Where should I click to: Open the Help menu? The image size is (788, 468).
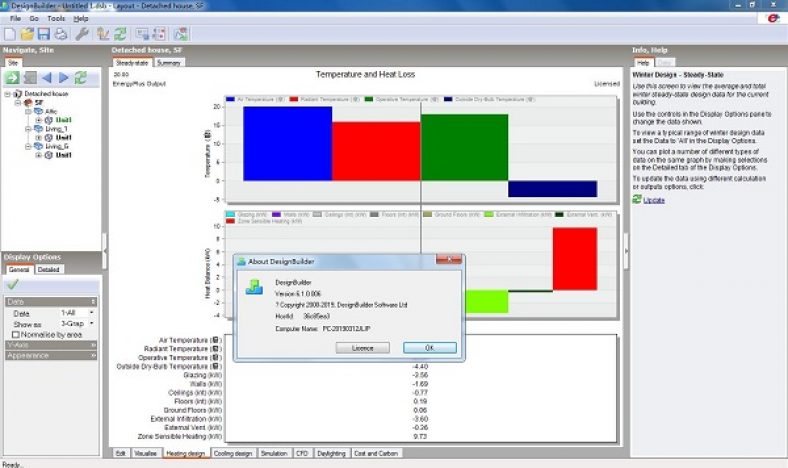(x=81, y=19)
